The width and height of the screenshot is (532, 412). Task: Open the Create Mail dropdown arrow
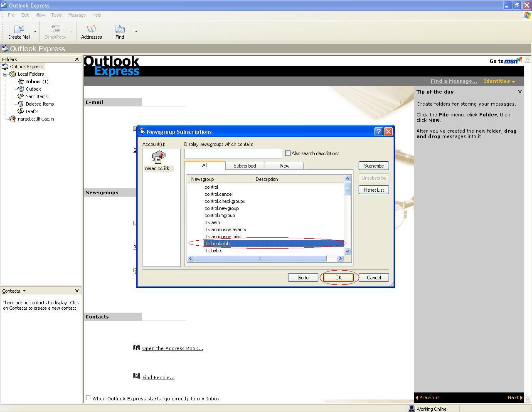pyautogui.click(x=35, y=31)
